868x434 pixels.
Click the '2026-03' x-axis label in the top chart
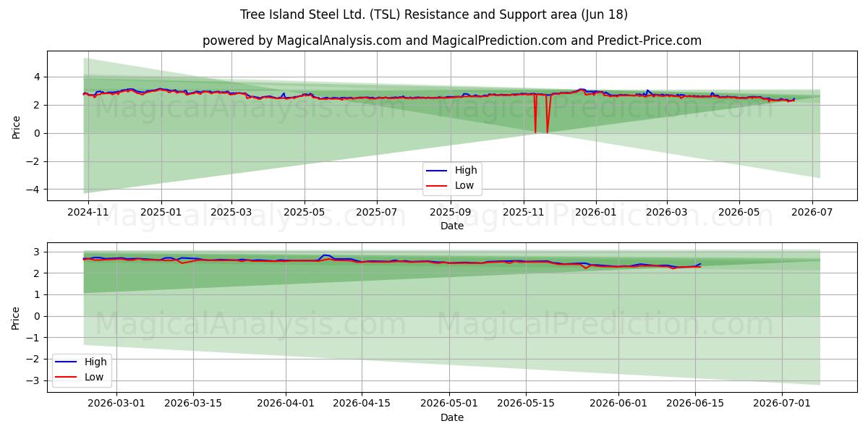pos(665,213)
